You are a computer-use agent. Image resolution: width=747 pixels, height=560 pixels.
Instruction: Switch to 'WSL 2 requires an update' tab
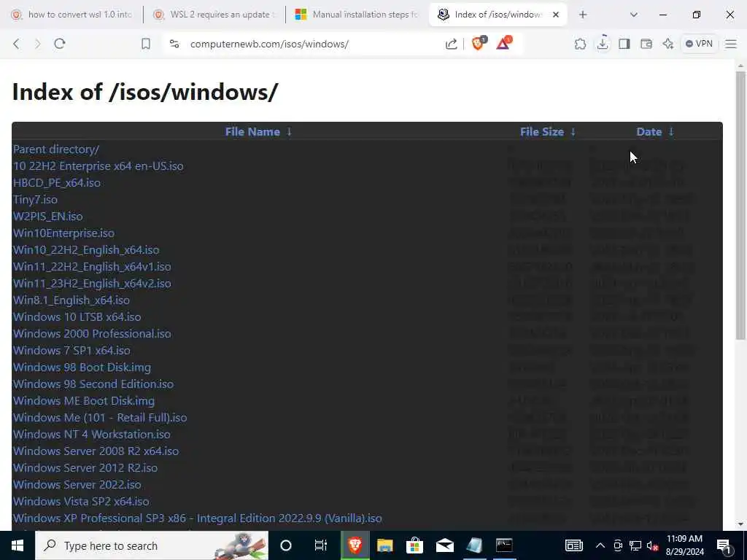[214, 15]
